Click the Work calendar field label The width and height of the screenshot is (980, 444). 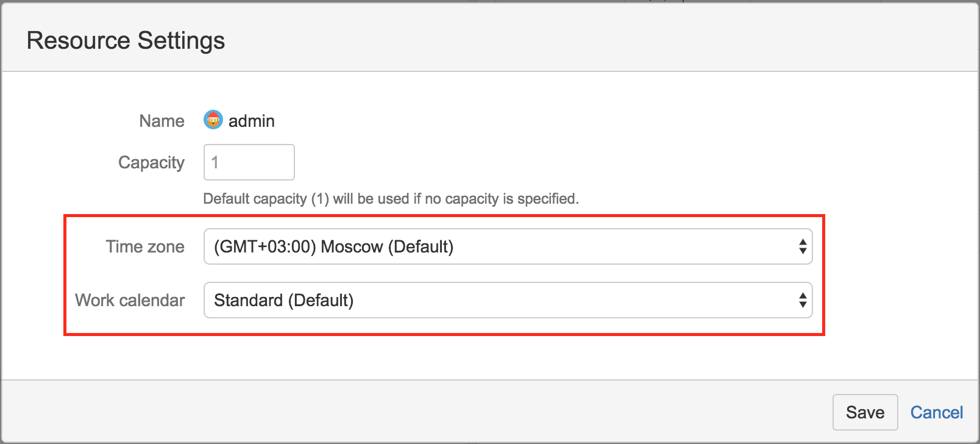[x=130, y=300]
